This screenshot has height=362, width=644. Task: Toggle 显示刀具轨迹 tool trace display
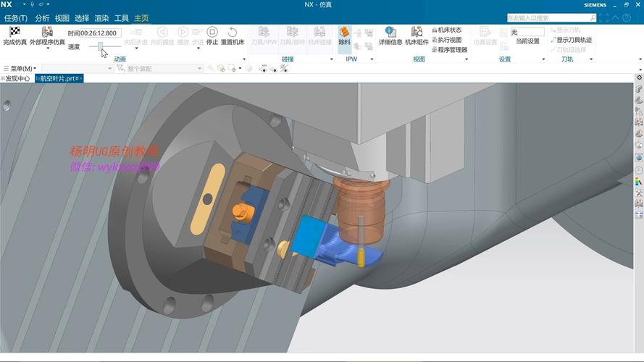coord(572,40)
